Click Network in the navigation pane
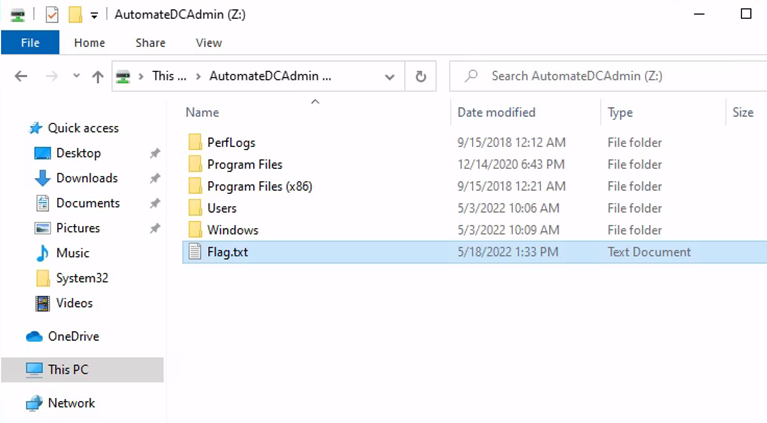This screenshot has width=767, height=423. [x=71, y=403]
